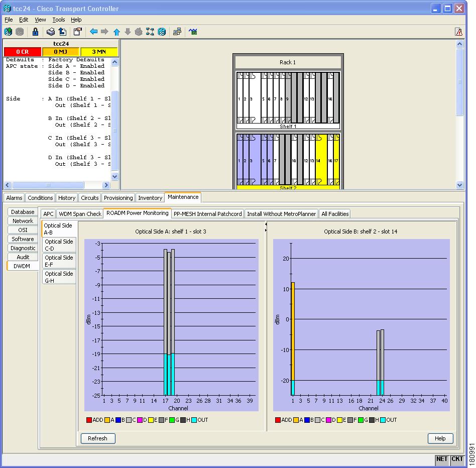Click node info scrollbar up arrow

115,62
